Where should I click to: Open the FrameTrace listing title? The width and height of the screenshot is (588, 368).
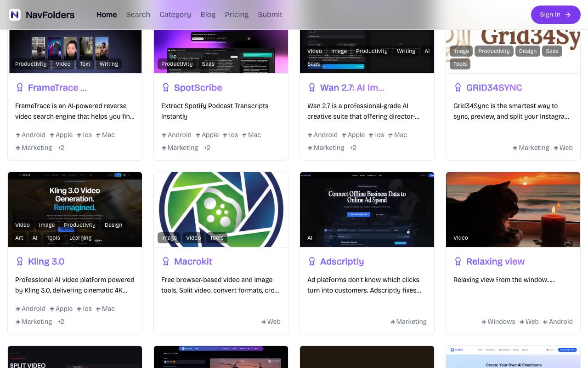tap(57, 87)
